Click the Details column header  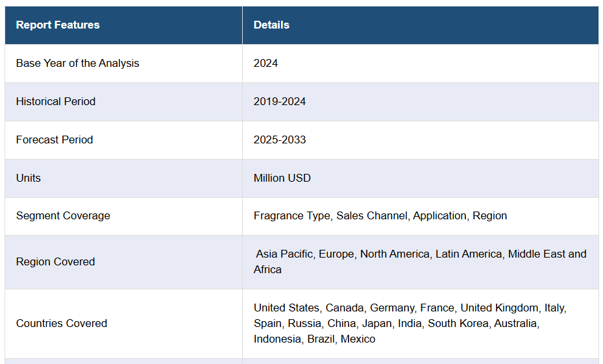pos(271,25)
